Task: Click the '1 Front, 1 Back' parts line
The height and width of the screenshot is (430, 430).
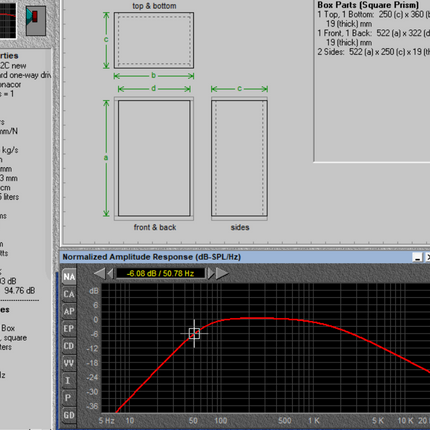Action: pos(373,33)
